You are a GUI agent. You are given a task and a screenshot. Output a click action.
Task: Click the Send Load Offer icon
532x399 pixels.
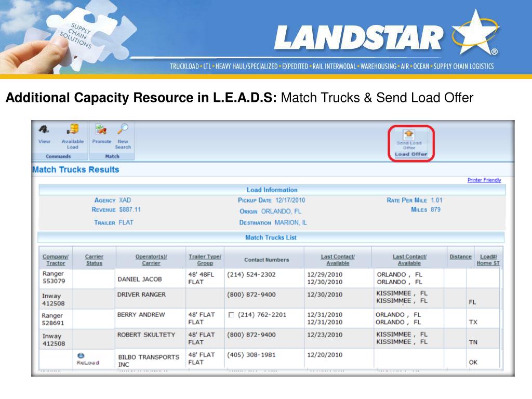[x=409, y=135]
